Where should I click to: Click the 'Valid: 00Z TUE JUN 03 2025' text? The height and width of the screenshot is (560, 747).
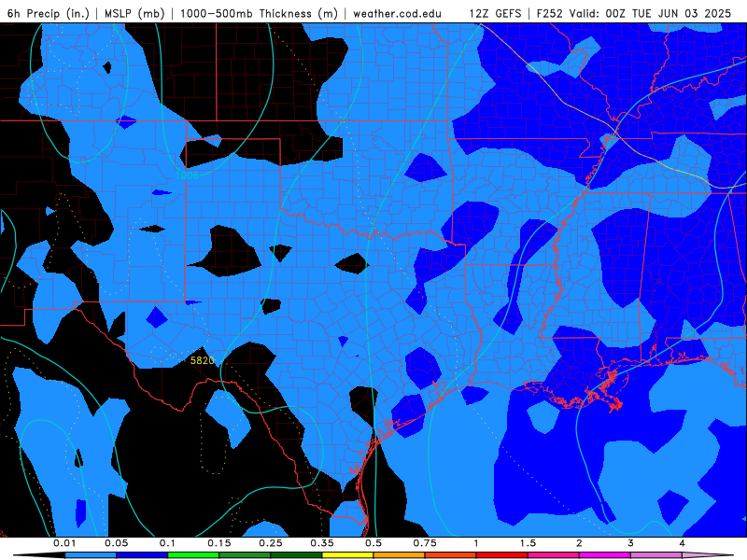tap(650, 13)
